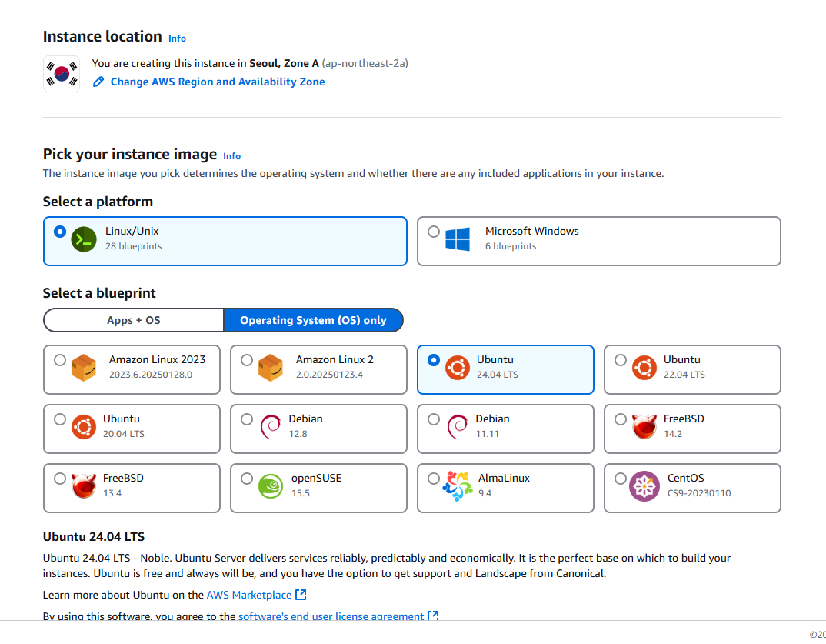Viewport: 826px width, 644px height.
Task: Click the openSUSE chameleon icon
Action: pyautogui.click(x=271, y=486)
